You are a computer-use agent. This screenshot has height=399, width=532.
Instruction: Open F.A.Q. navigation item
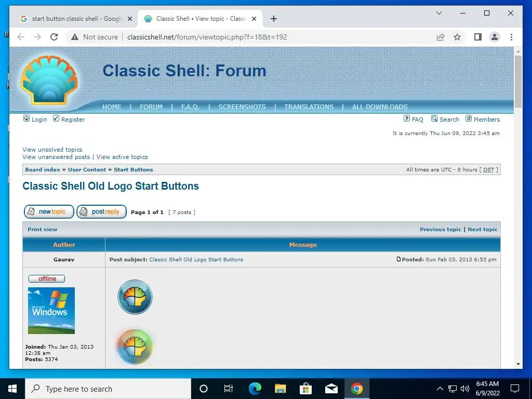pyautogui.click(x=190, y=107)
